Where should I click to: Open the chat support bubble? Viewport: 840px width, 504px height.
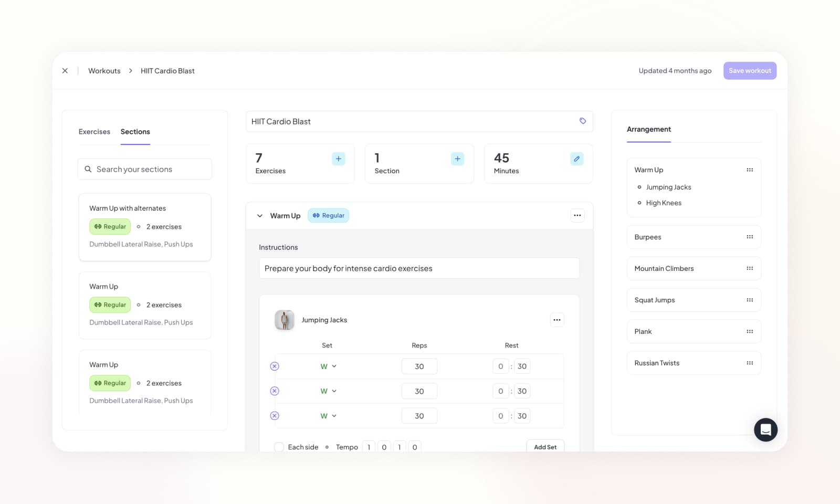(x=765, y=429)
